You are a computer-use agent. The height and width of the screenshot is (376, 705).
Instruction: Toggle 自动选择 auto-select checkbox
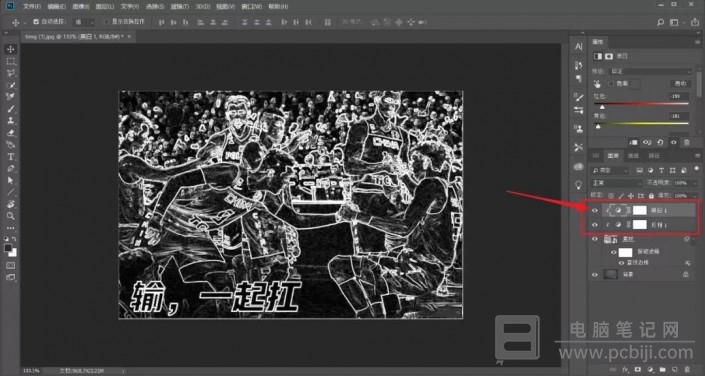tap(36, 22)
